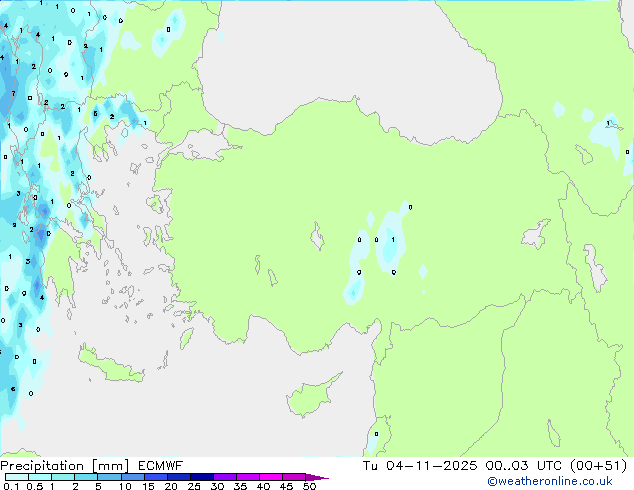The width and height of the screenshot is (634, 490).
Task: Click the '30' legend scale value
Action: coord(217,486)
